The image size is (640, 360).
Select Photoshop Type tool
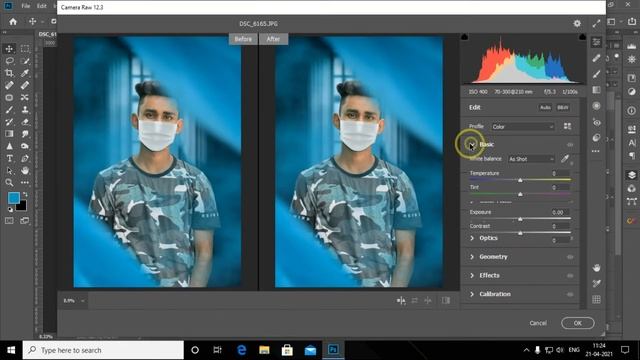coord(9,158)
